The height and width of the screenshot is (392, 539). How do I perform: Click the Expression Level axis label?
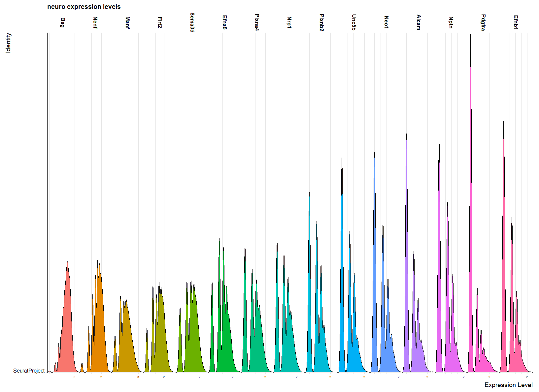point(508,384)
